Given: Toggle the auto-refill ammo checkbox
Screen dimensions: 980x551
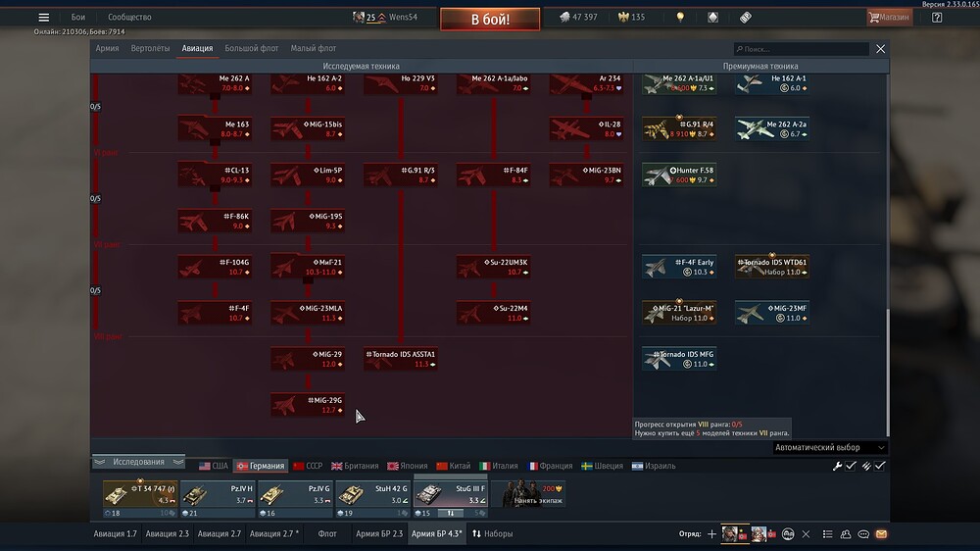Looking at the screenshot, I should (x=879, y=466).
